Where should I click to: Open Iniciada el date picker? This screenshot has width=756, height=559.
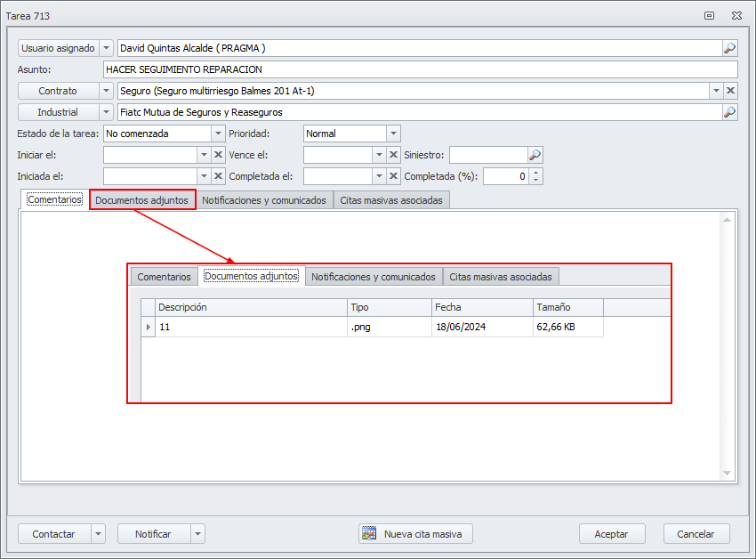click(x=204, y=176)
